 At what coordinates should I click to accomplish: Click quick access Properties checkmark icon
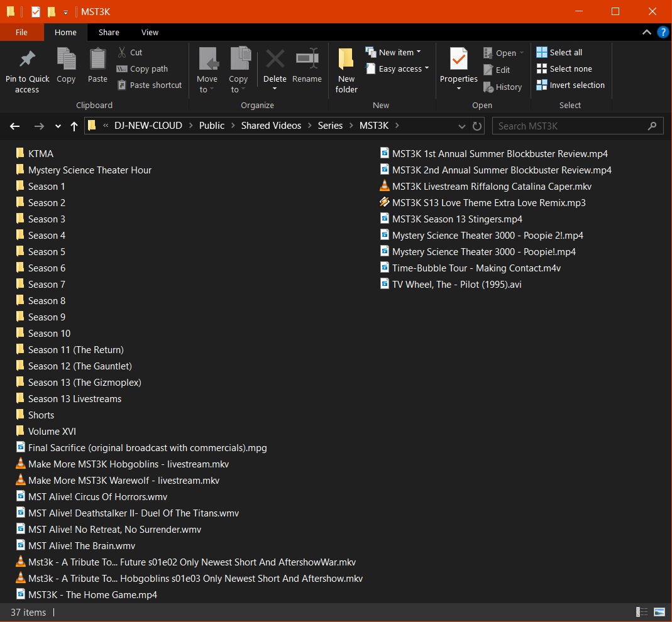[36, 11]
